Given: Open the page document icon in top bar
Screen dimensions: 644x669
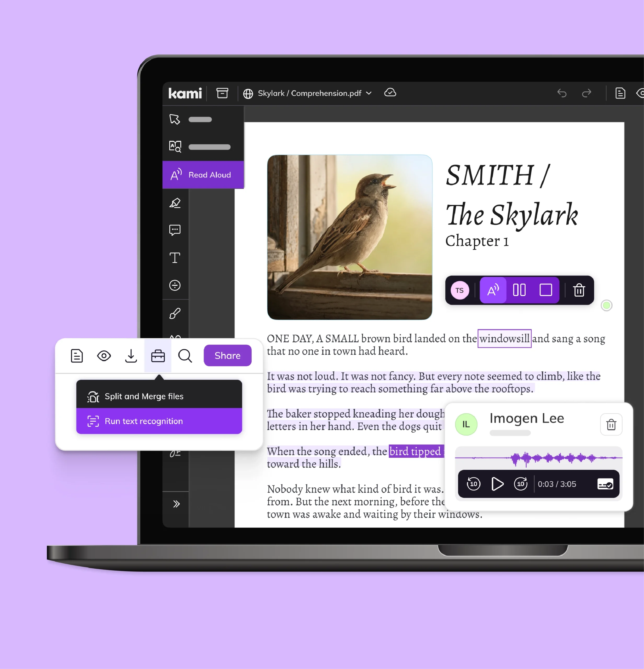Looking at the screenshot, I should (x=620, y=93).
